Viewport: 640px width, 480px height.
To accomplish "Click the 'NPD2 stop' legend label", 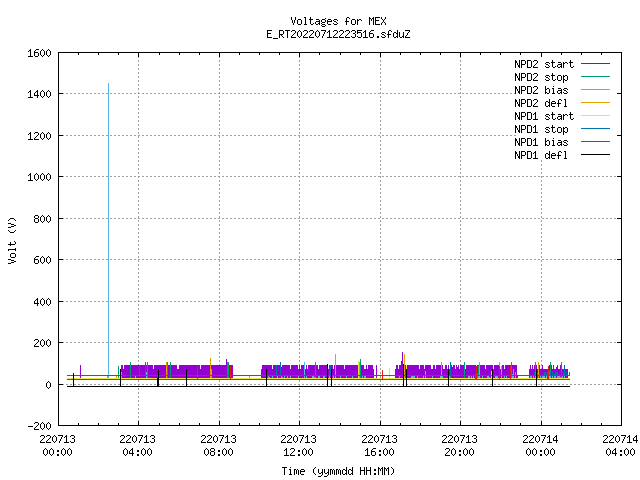I will pyautogui.click(x=541, y=77).
